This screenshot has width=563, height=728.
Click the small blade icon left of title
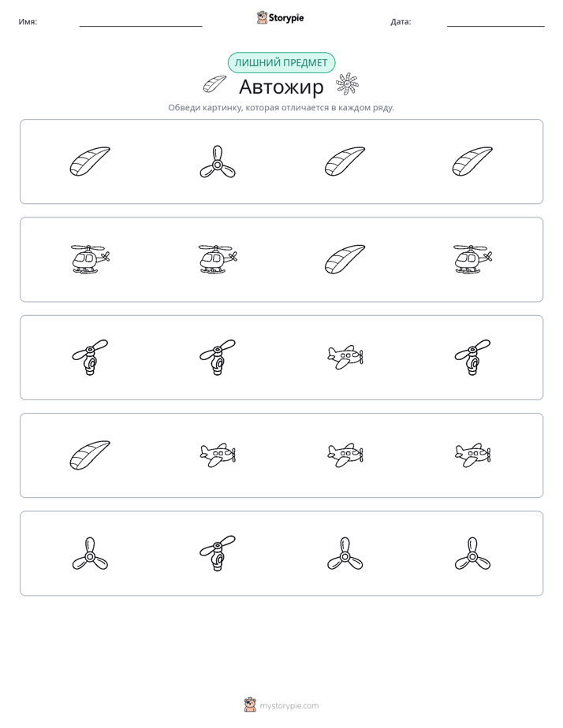click(x=214, y=84)
